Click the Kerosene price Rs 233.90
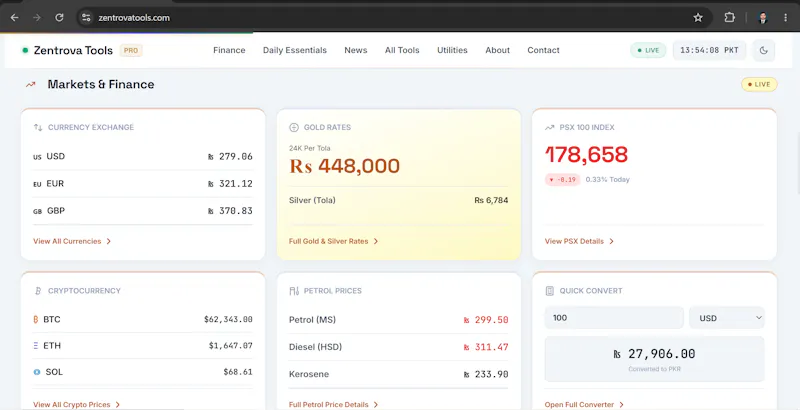The height and width of the screenshot is (410, 800). tap(486, 374)
